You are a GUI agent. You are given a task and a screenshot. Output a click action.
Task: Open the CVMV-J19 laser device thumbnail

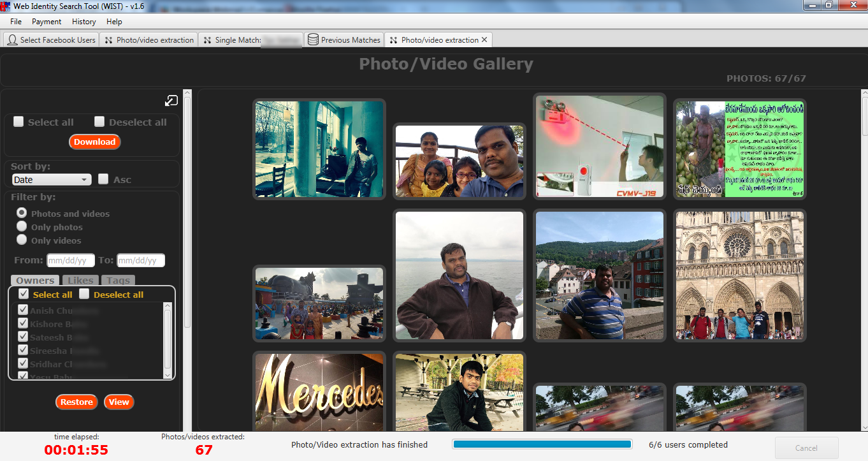[600, 146]
